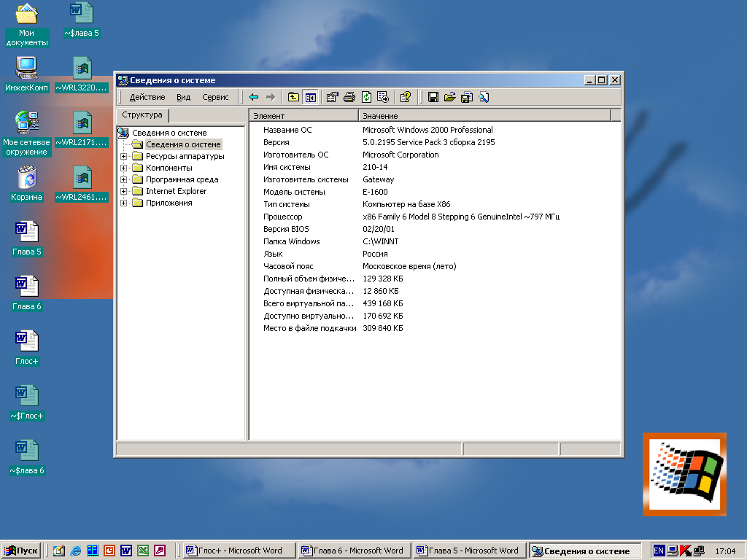Image resolution: width=747 pixels, height=560 pixels.
Task: Select the Версия BIOS row
Action: 435,229
